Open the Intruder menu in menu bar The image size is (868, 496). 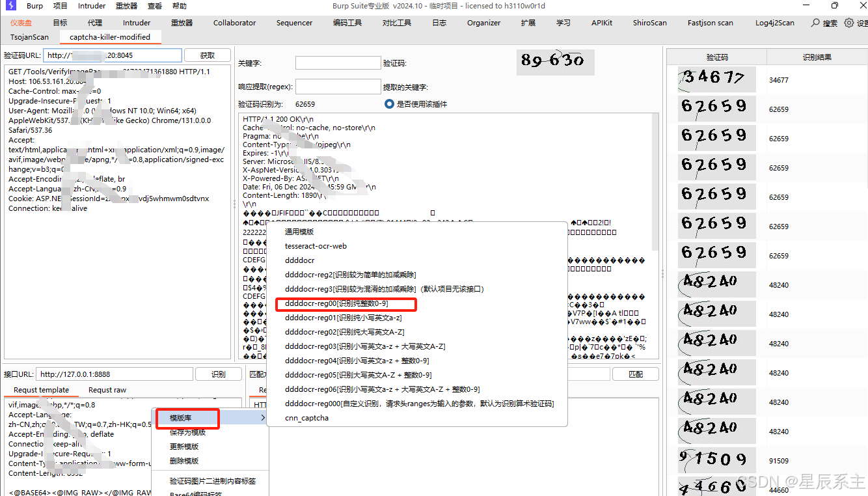pyautogui.click(x=92, y=6)
